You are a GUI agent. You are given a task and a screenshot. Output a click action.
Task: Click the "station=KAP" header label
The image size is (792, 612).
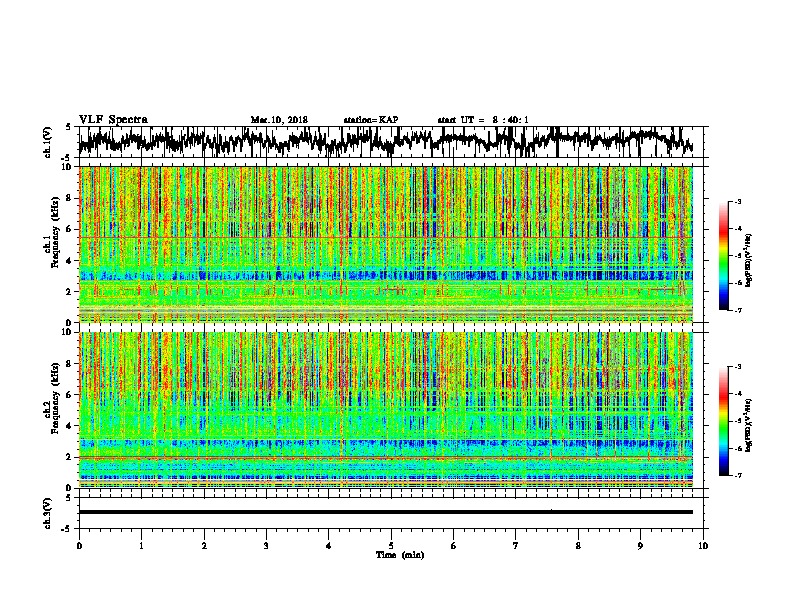(x=371, y=120)
